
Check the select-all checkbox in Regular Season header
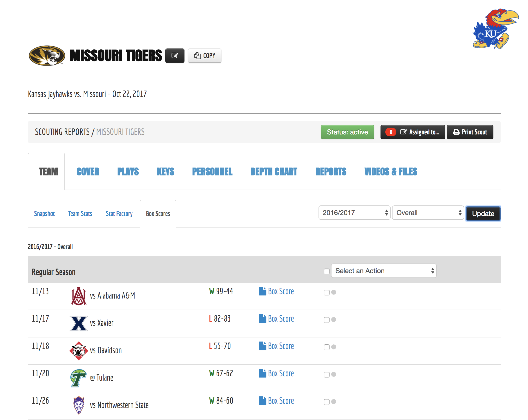326,271
